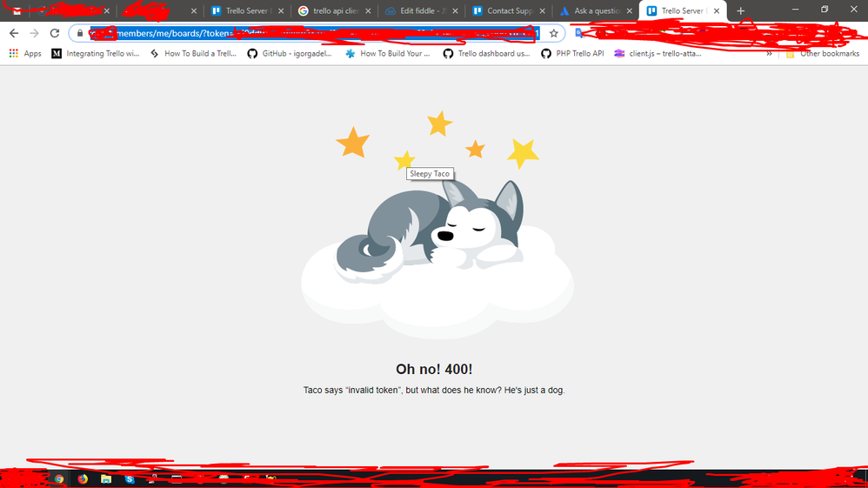
Task: View site info via the lock icon
Action: pos(80,33)
